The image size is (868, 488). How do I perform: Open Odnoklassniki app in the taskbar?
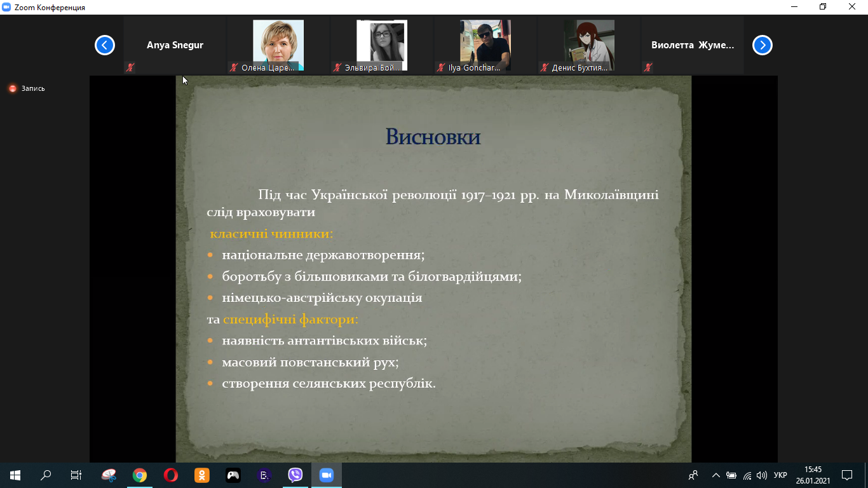coord(202,475)
